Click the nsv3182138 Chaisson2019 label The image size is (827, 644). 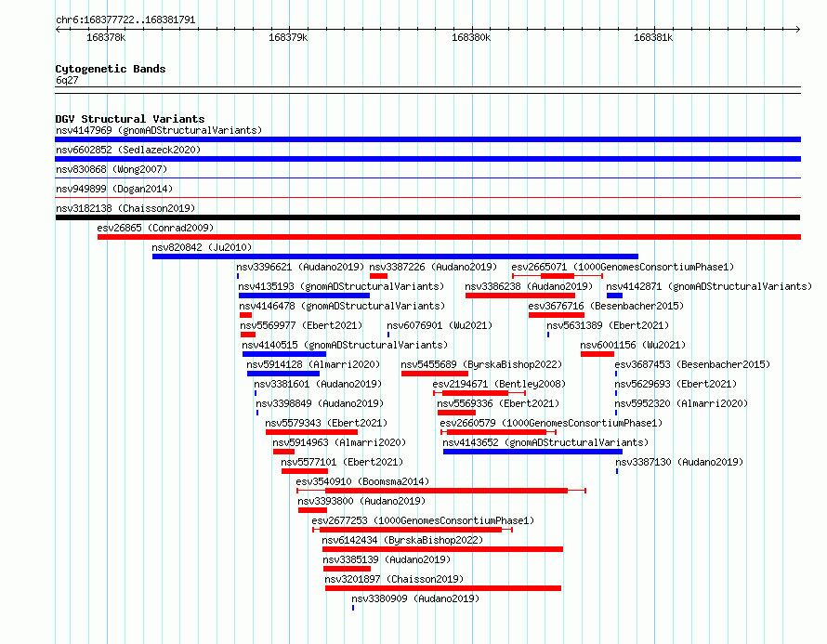point(125,208)
